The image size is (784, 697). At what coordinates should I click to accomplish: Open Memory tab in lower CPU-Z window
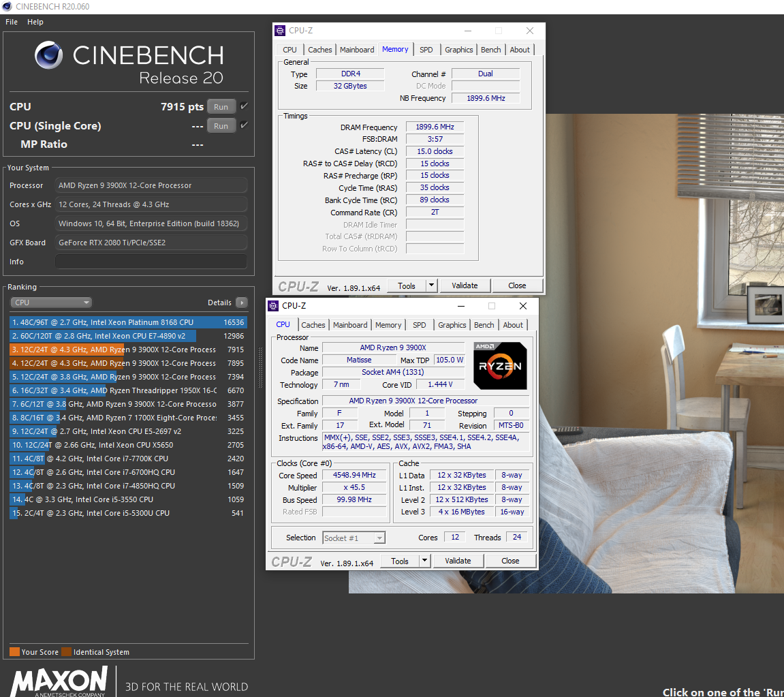[388, 324]
